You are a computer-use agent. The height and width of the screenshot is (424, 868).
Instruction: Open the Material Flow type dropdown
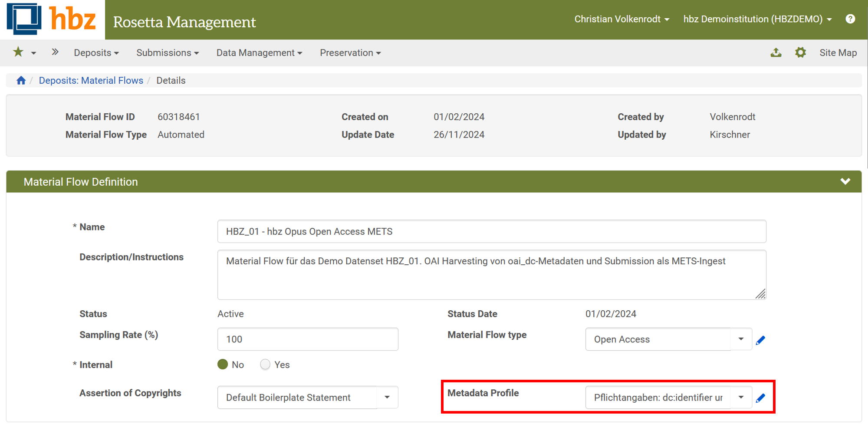point(740,339)
